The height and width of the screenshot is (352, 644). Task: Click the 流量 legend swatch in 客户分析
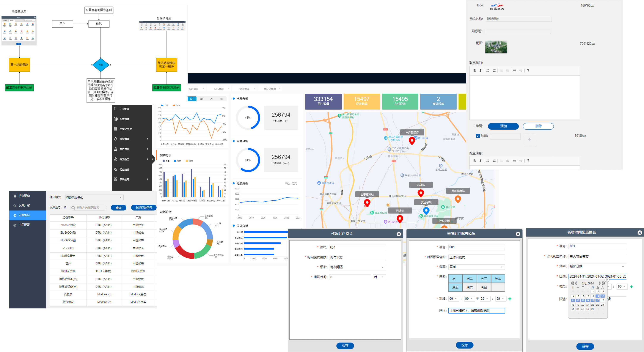pos(163,161)
